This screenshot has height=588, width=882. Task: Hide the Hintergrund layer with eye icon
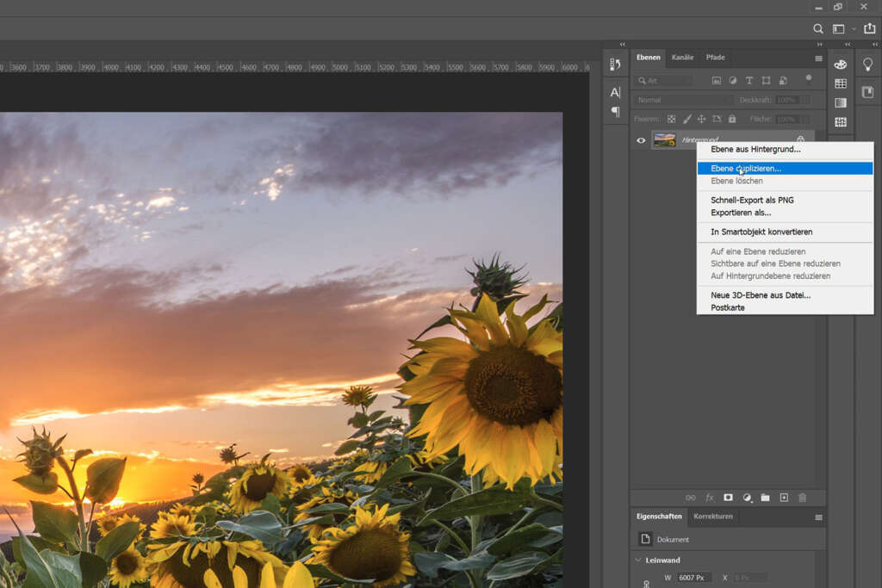tap(640, 140)
